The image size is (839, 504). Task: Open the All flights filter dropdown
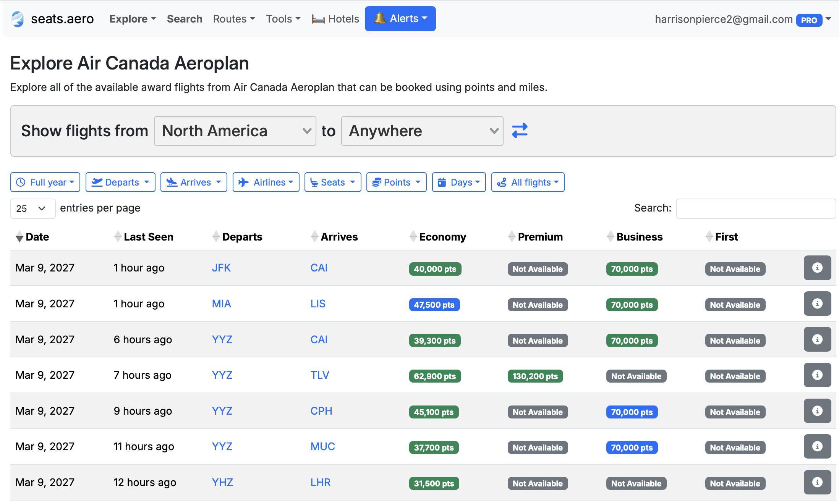(x=528, y=182)
